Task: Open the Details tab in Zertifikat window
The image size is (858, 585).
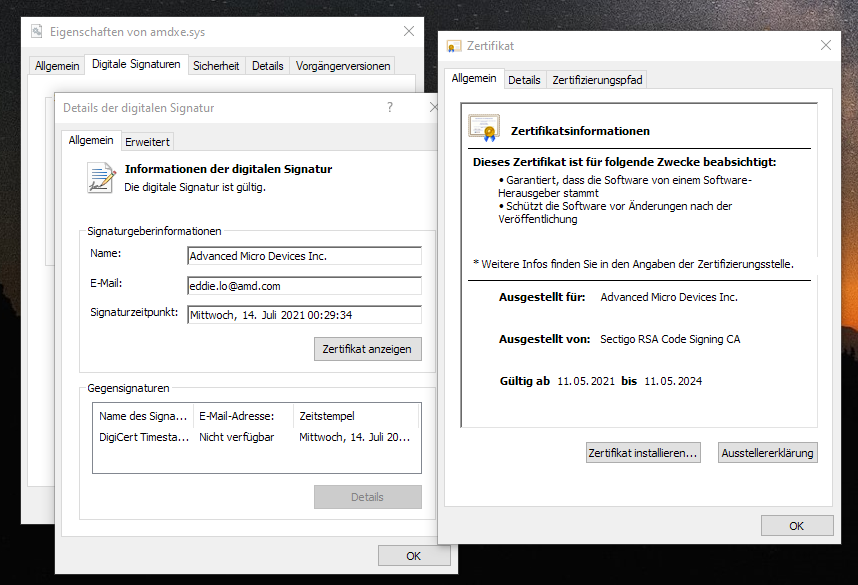Action: pos(524,80)
